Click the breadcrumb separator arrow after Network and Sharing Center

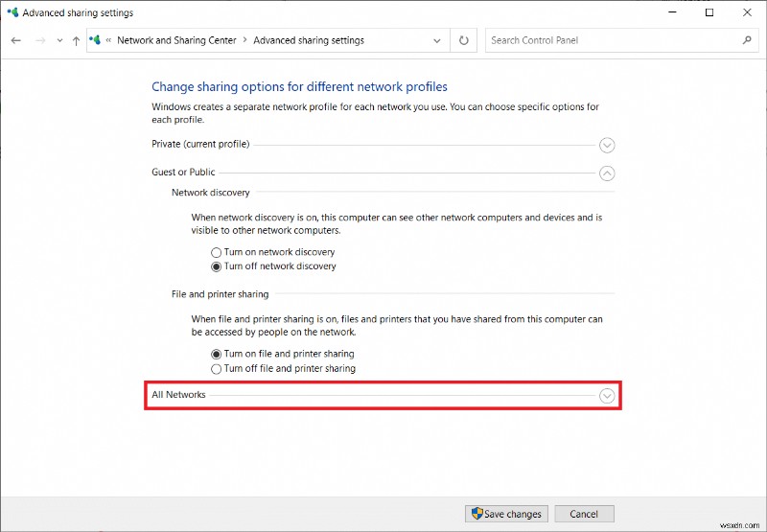[245, 40]
